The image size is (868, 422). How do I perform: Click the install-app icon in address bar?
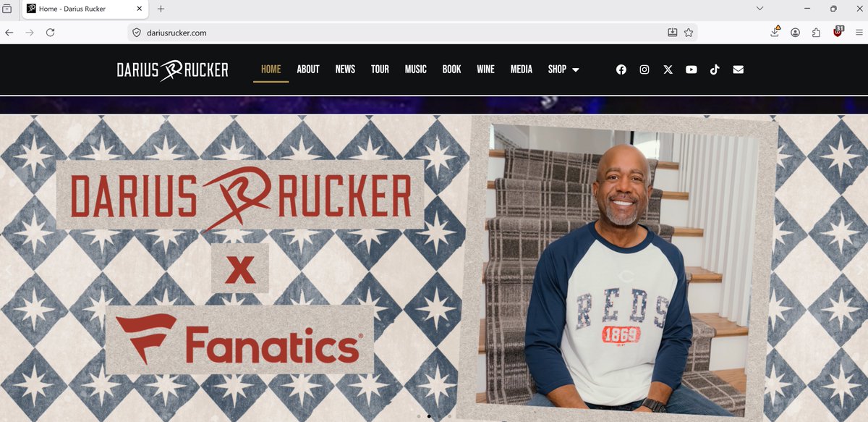click(x=672, y=33)
